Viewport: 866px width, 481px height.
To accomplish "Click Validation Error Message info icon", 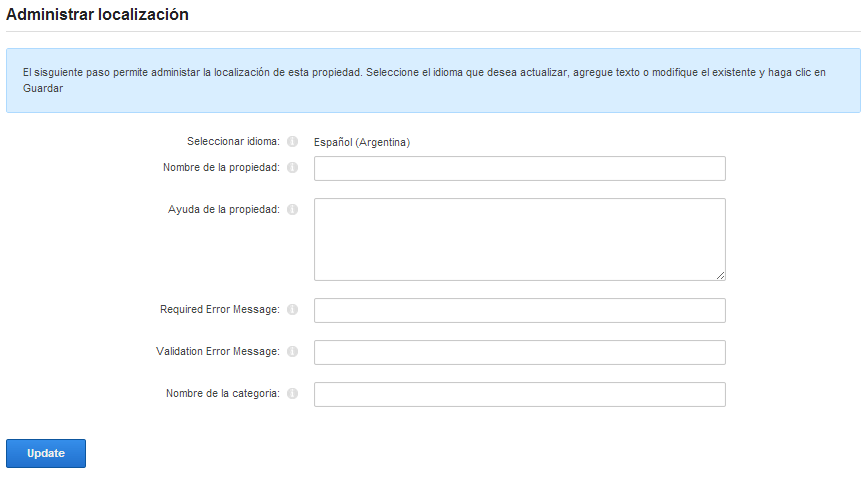I will tap(292, 352).
